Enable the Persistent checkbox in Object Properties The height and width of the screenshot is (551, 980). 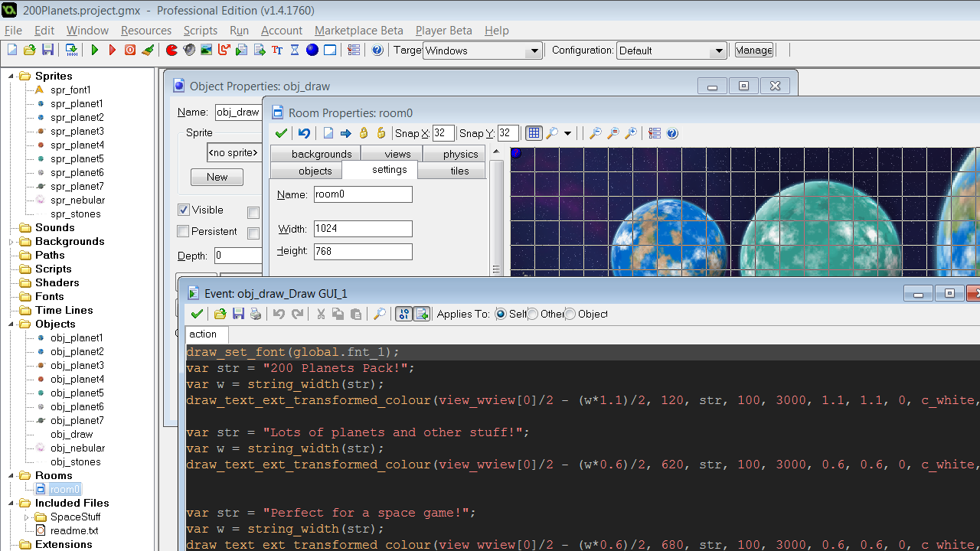point(183,231)
